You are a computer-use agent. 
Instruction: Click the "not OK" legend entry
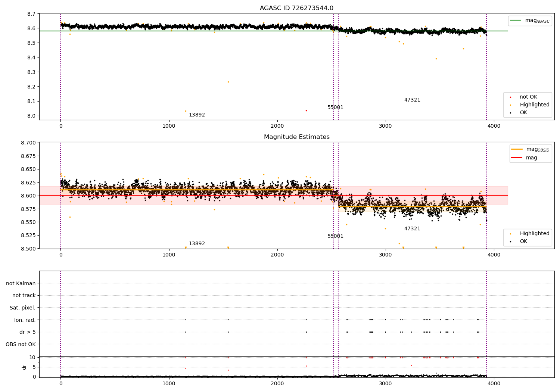(524, 97)
